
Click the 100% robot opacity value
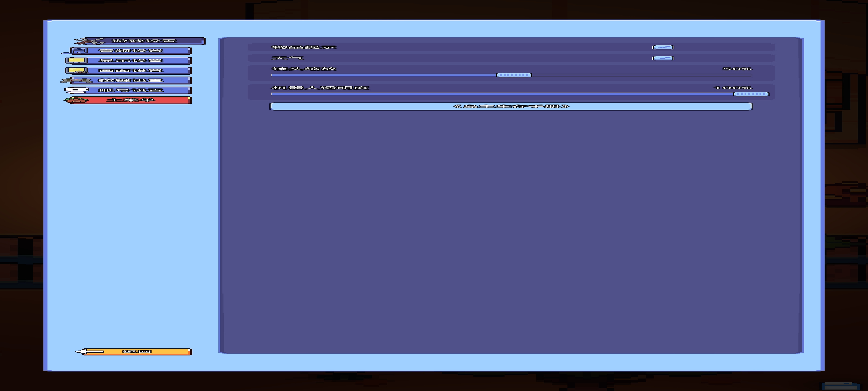point(733,88)
